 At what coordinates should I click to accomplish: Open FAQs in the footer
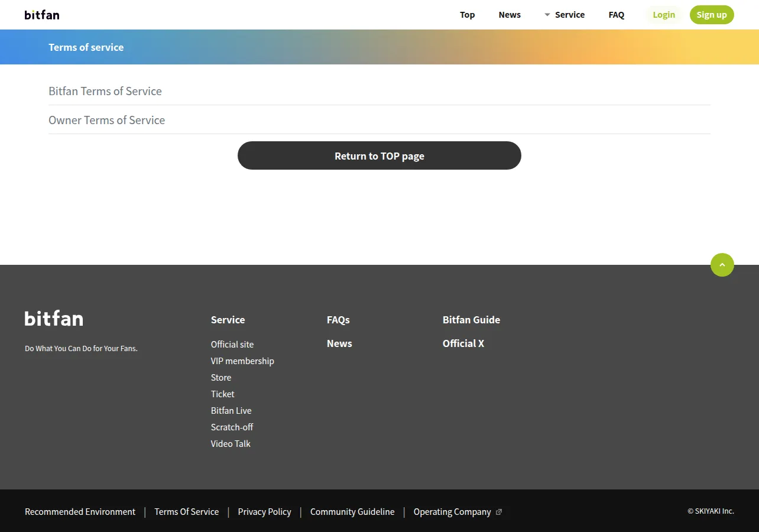(338, 320)
